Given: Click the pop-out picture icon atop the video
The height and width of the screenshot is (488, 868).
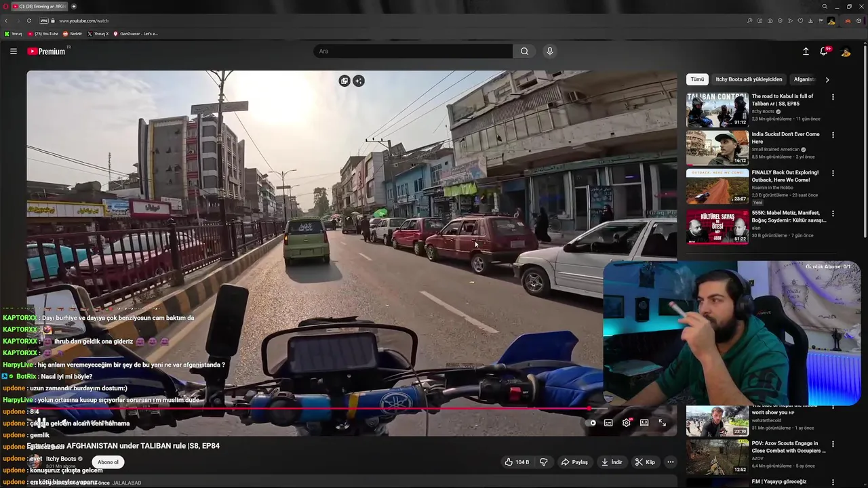Looking at the screenshot, I should [x=344, y=81].
